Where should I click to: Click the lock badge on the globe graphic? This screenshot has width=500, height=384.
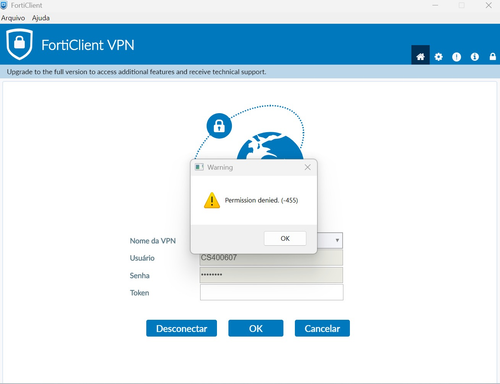coord(219,126)
